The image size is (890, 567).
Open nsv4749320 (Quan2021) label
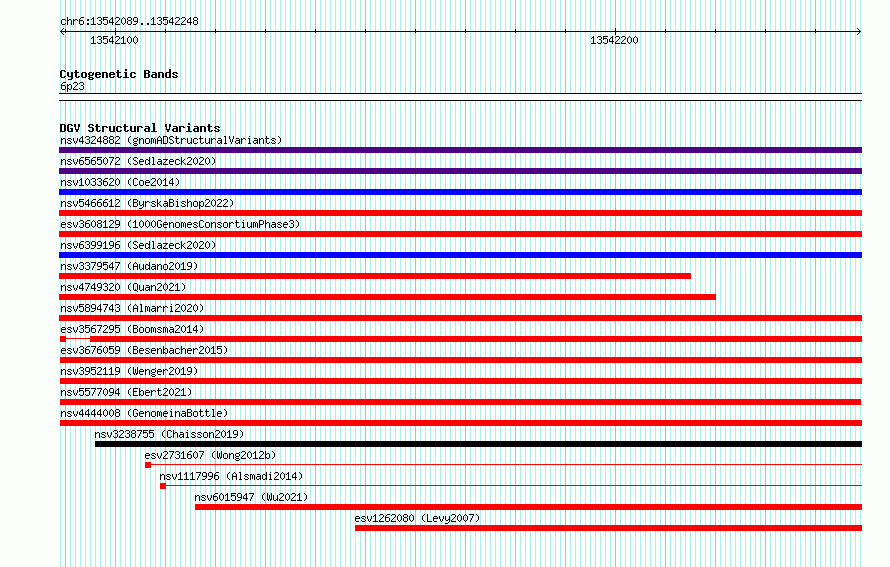coord(123,287)
